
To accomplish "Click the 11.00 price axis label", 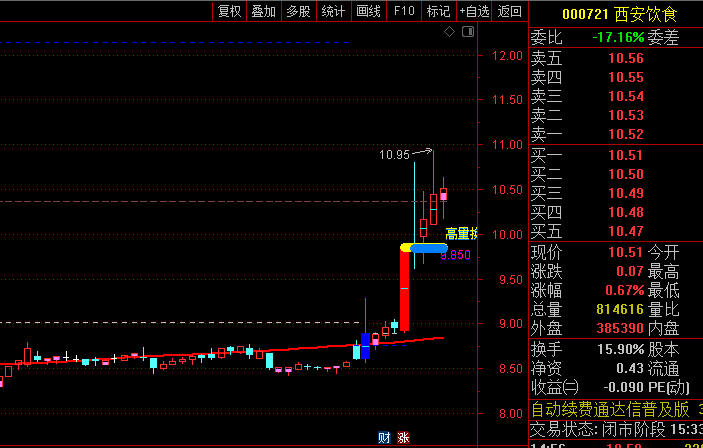I will coord(508,144).
